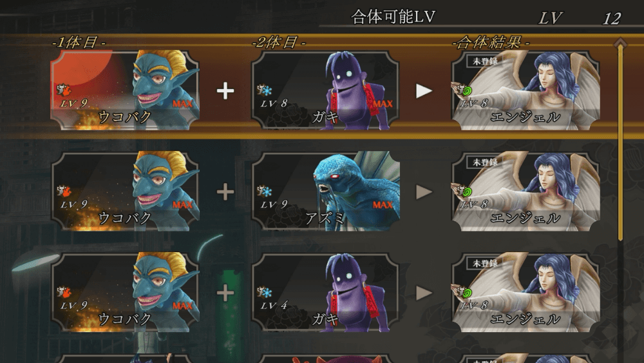Image resolution: width=644 pixels, height=363 pixels.
Task: Click the 合体可能LV header label
Action: click(393, 17)
